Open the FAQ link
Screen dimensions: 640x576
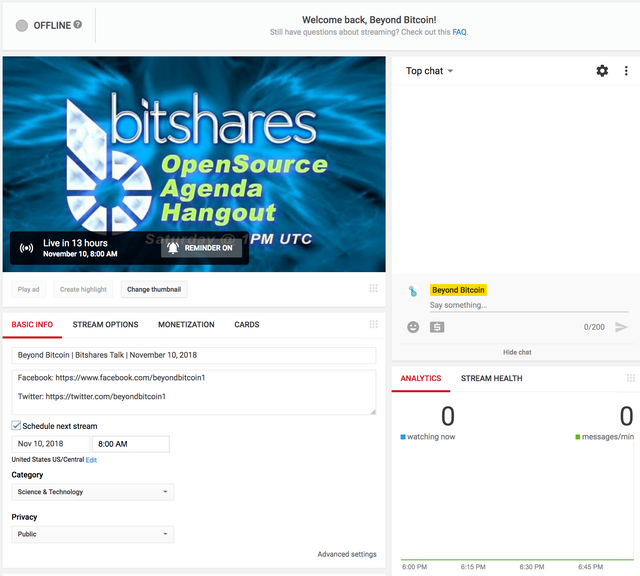[459, 32]
